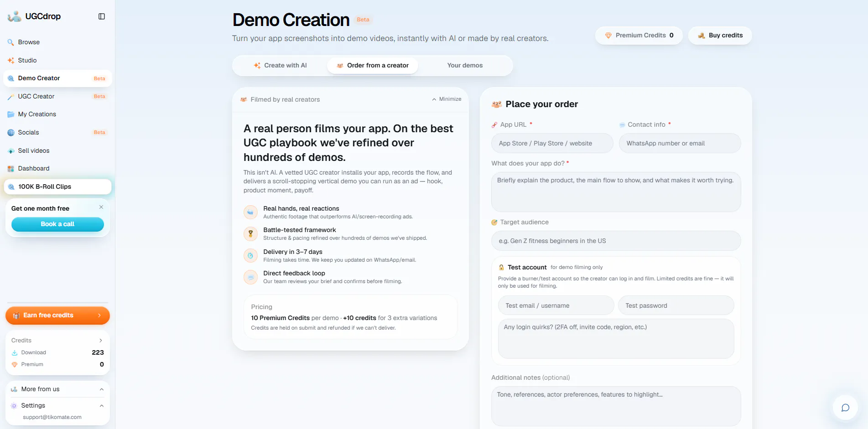Open the 100K B-Roll Clips item
Screen dimensions: 868x429
57,186
